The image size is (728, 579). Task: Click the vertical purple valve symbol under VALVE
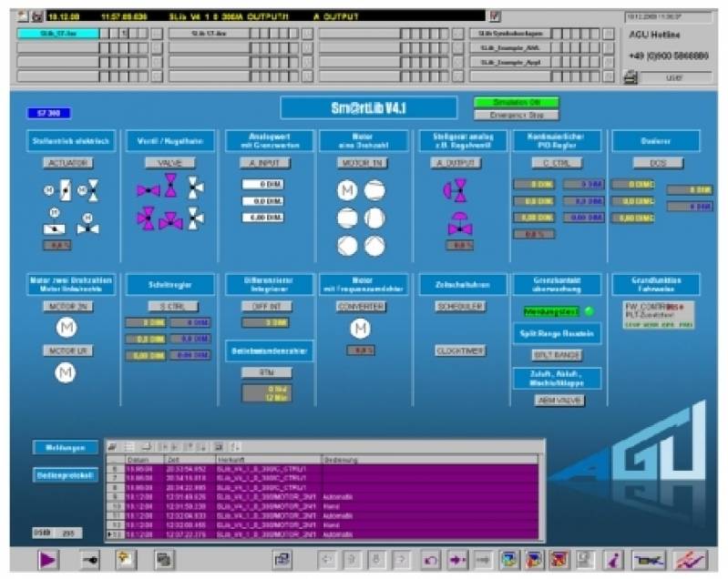point(171,185)
